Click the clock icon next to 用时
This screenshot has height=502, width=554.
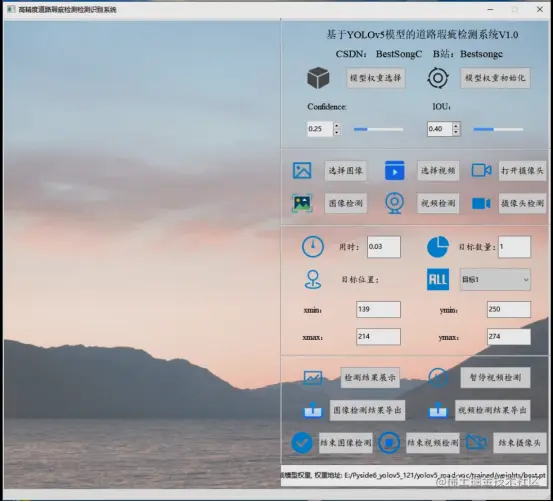click(313, 247)
